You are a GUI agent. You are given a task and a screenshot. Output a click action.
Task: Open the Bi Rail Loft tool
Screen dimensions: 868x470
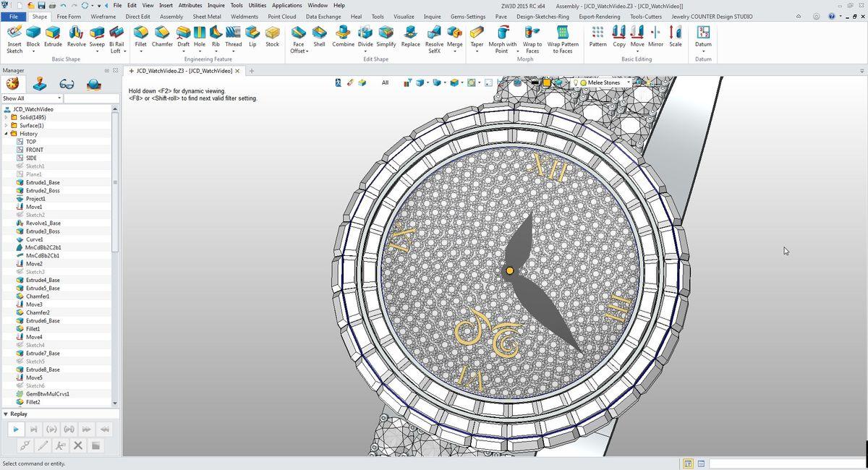(116, 39)
